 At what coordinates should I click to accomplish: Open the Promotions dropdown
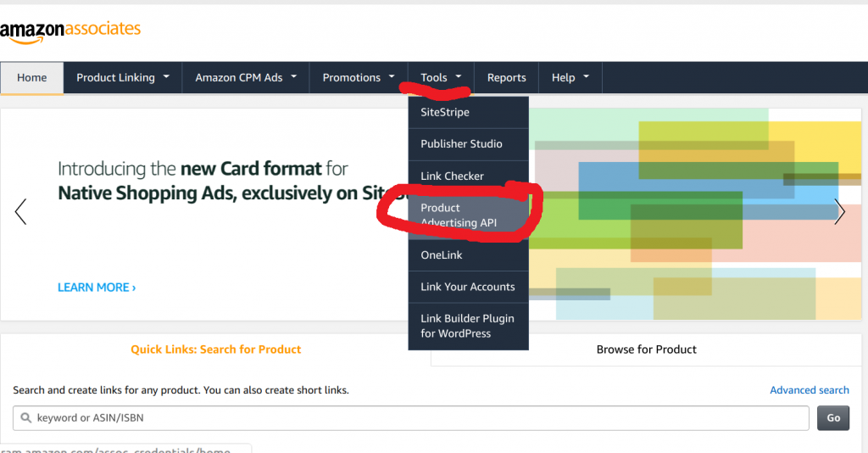click(359, 78)
